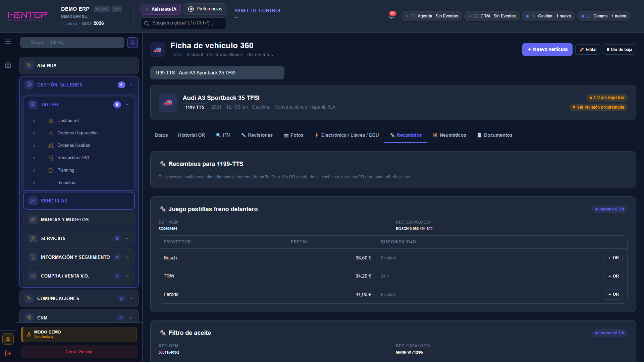Switch to the Historial OR tab

[191, 135]
